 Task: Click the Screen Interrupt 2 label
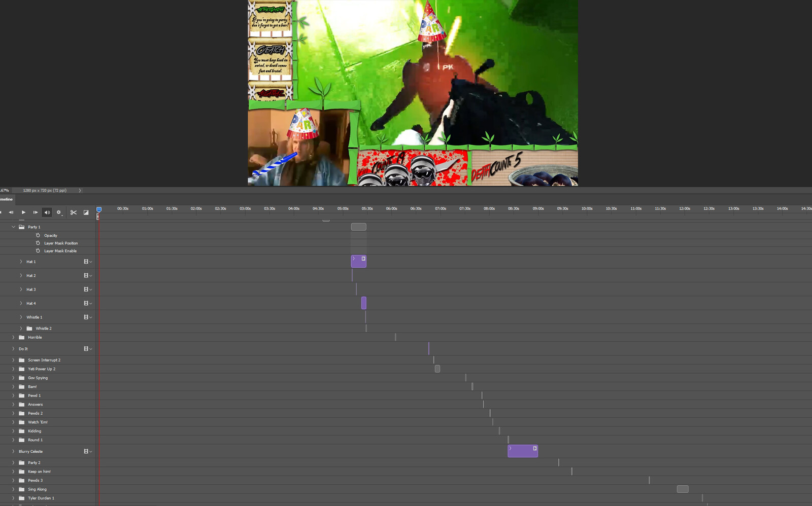pos(44,360)
